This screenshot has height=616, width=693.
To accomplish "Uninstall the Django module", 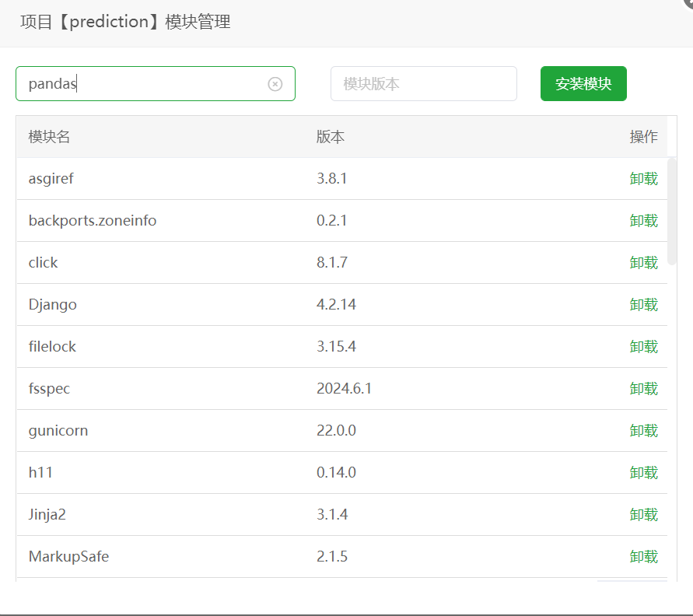I will click(x=643, y=304).
